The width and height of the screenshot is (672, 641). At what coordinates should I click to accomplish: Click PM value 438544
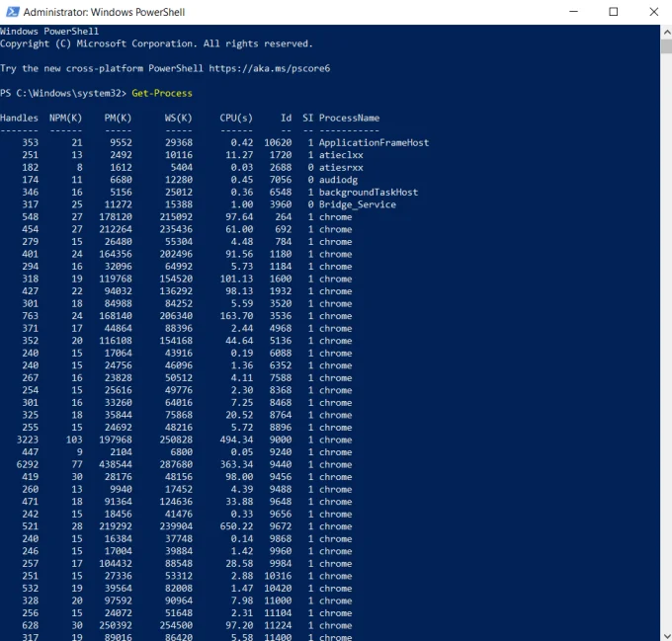point(116,464)
